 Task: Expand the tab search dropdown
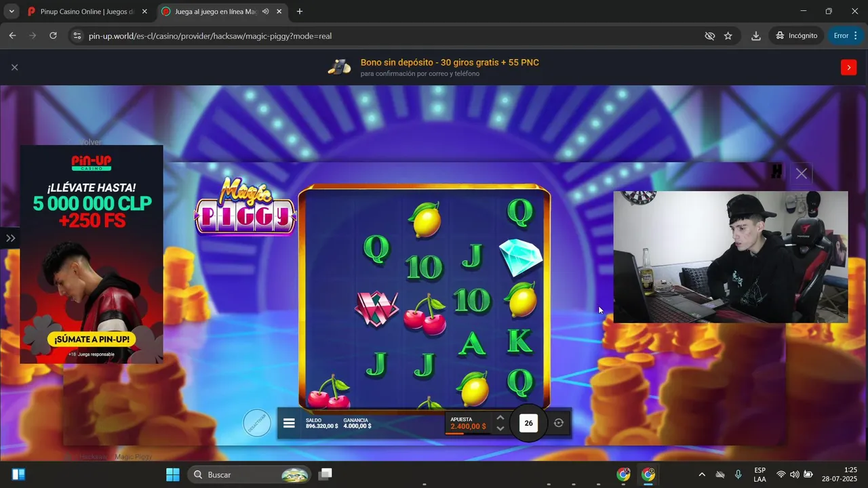[12, 12]
